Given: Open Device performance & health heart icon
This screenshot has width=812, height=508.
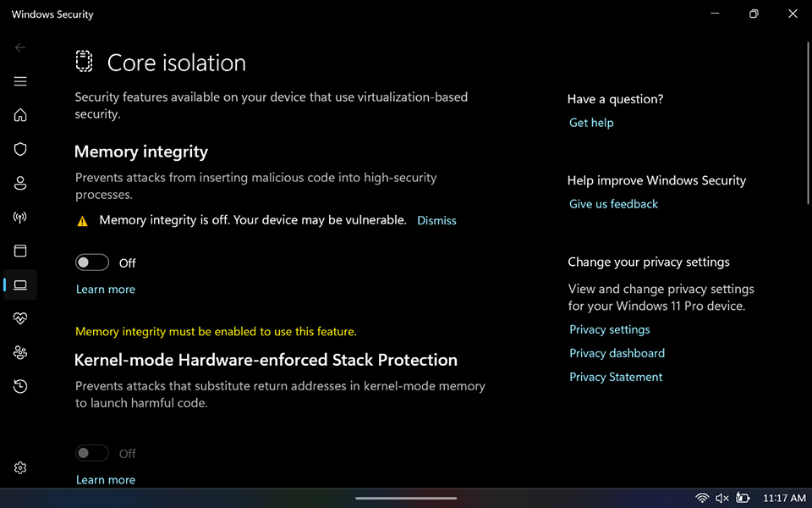Looking at the screenshot, I should [20, 318].
